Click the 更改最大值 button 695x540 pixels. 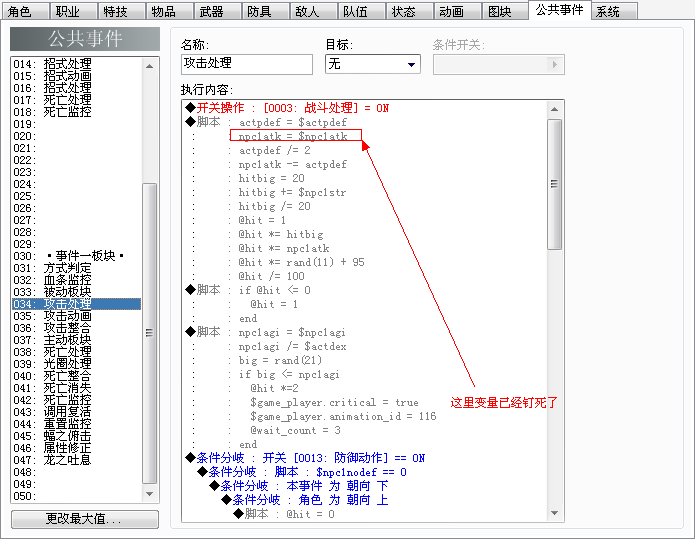(85, 519)
